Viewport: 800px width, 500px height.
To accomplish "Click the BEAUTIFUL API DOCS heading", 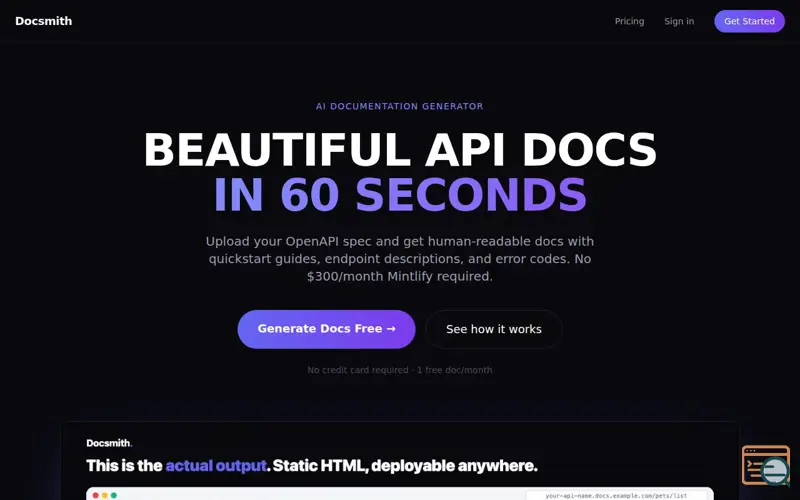I will [x=399, y=149].
